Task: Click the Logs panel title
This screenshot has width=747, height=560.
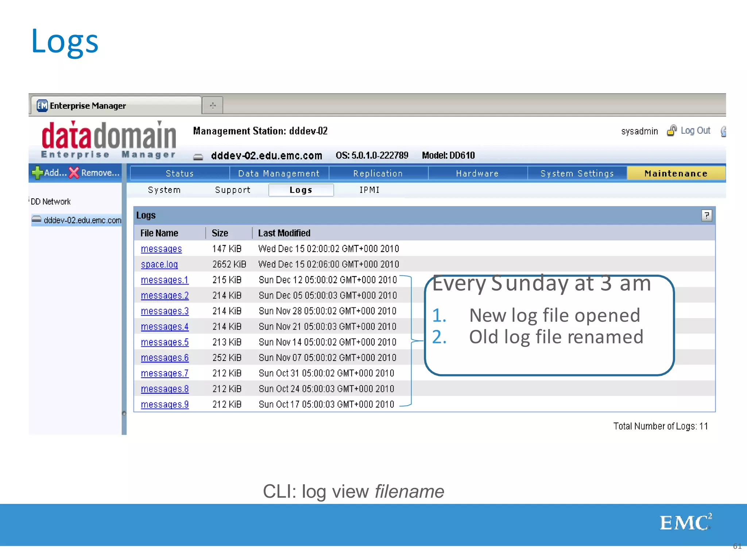Action: coord(146,215)
